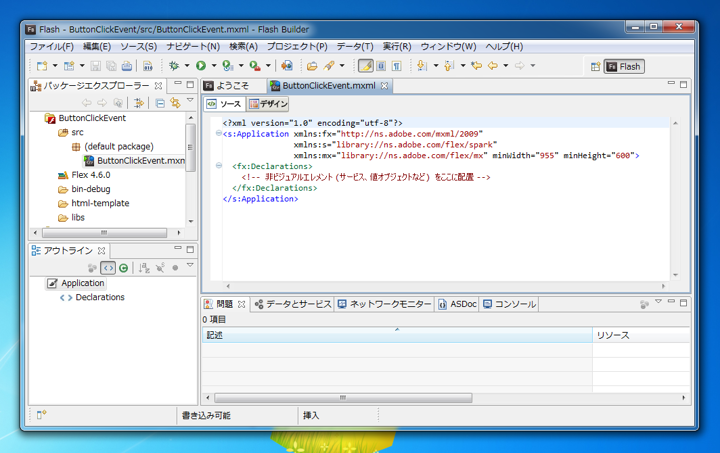Image resolution: width=720 pixels, height=453 pixels.
Task: Open the Debug dropdown arrow
Action: click(x=187, y=66)
